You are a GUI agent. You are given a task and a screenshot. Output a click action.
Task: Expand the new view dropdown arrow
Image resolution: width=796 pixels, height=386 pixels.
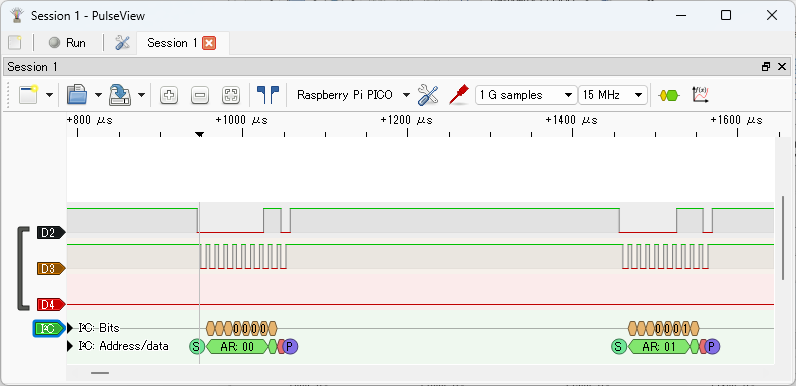point(49,95)
